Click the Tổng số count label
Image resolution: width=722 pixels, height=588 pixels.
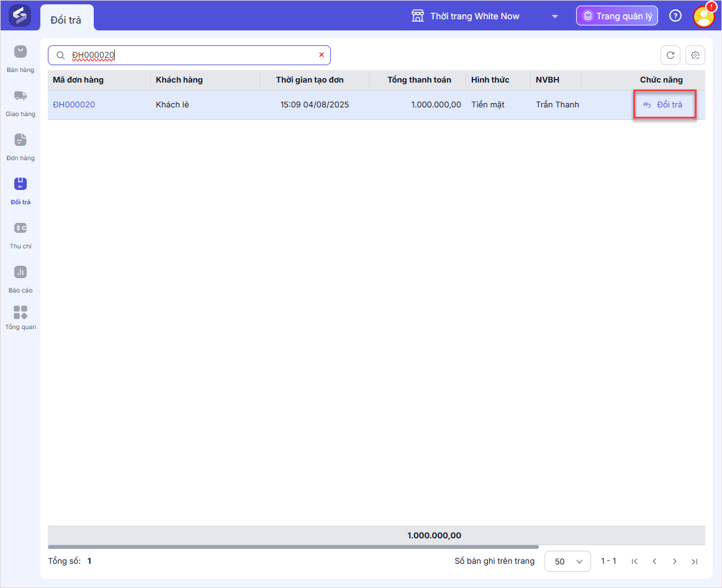click(x=65, y=561)
